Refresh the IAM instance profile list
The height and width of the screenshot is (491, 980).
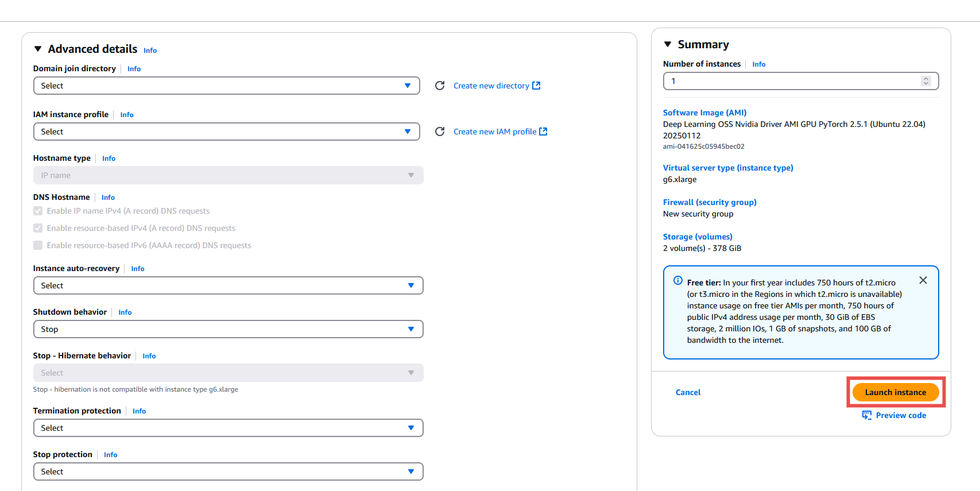tap(440, 132)
